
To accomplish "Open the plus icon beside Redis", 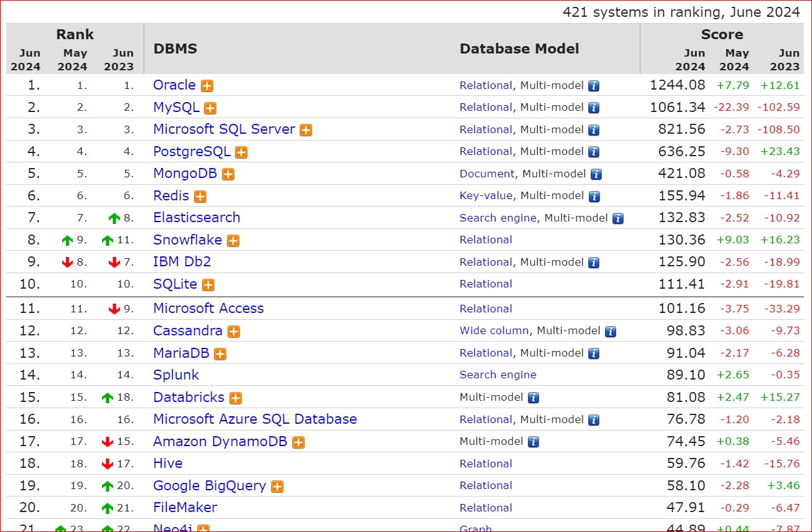I will point(200,197).
